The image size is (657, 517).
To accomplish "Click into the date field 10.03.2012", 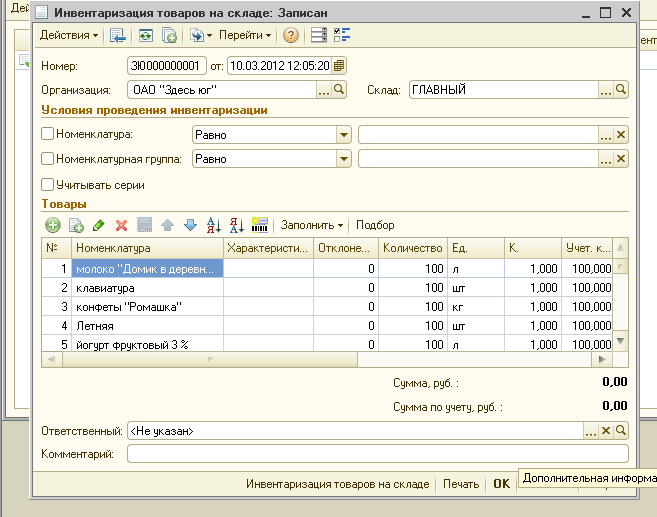I will [x=279, y=66].
